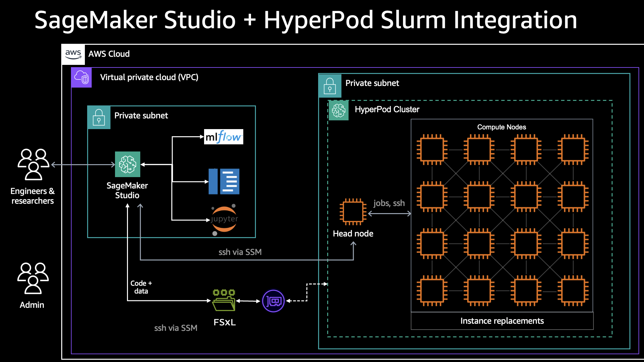Select the Head node chip icon
Image resolution: width=644 pixels, height=362 pixels.
pos(353,212)
